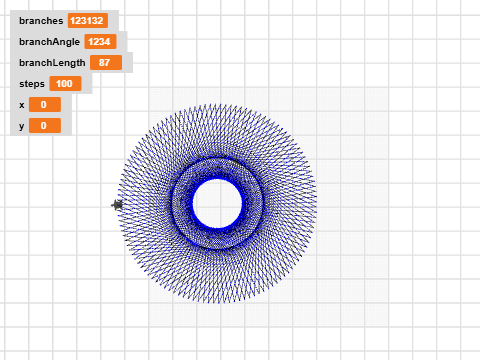
Task: Select the branches value 123132
Action: [x=88, y=21]
